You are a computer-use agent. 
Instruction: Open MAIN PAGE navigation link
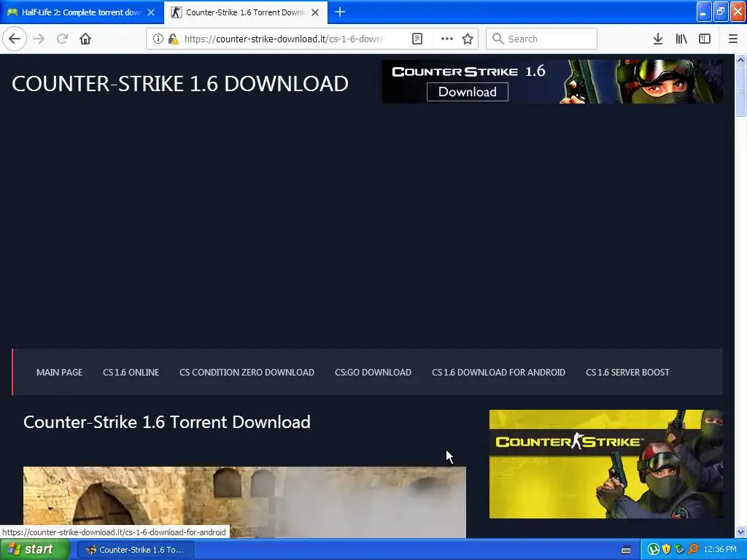tap(60, 373)
